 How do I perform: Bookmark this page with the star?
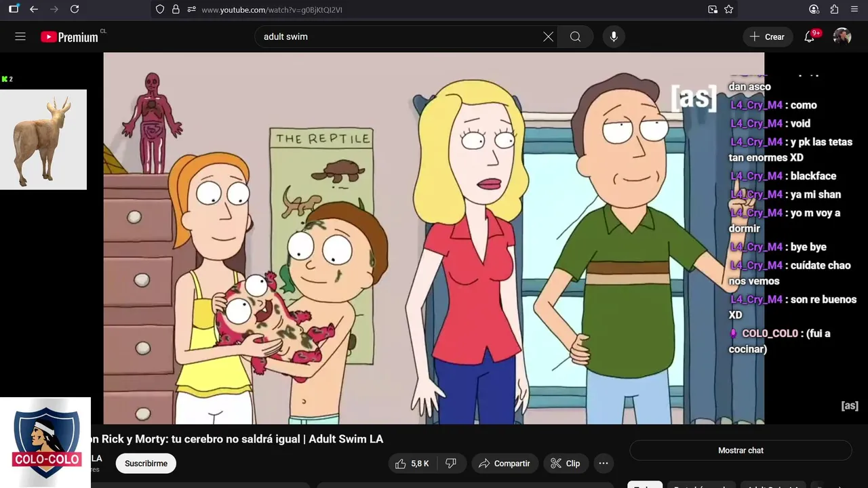[x=729, y=9]
